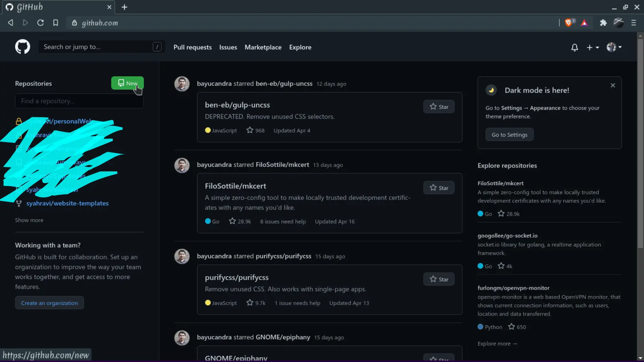Click the browser forward arrow
This screenshot has width=644, height=362.
pyautogui.click(x=25, y=23)
